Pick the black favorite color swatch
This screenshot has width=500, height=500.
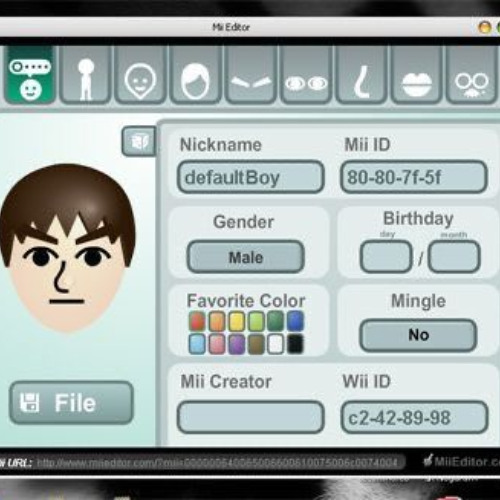295,344
